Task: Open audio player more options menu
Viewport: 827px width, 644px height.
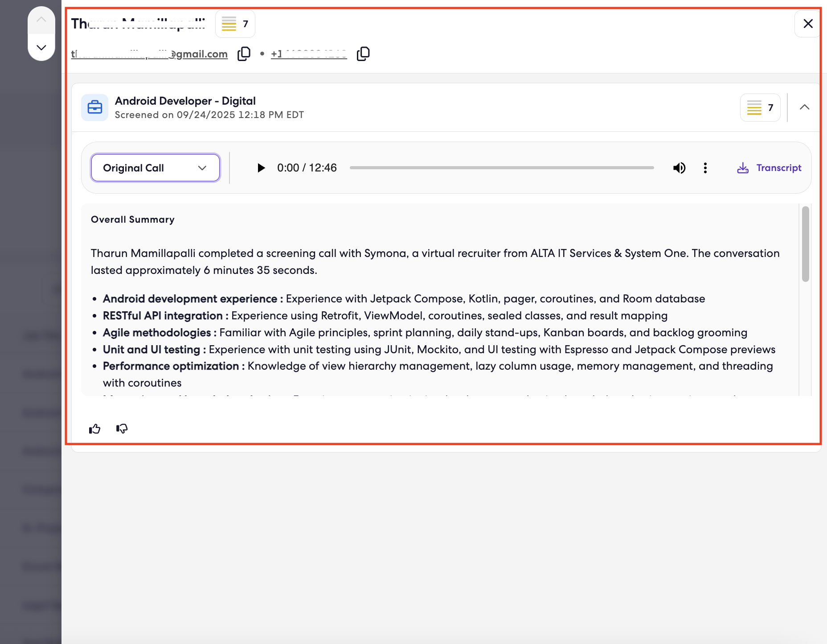Action: (705, 168)
